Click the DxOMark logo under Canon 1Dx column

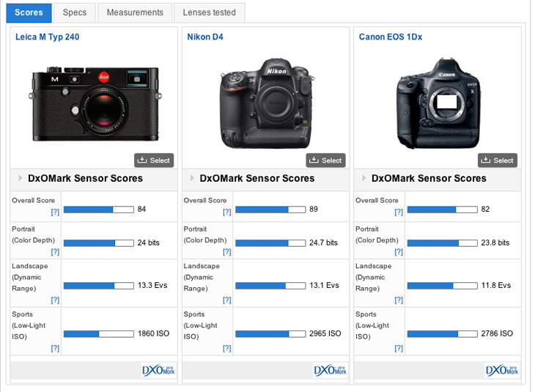[502, 370]
